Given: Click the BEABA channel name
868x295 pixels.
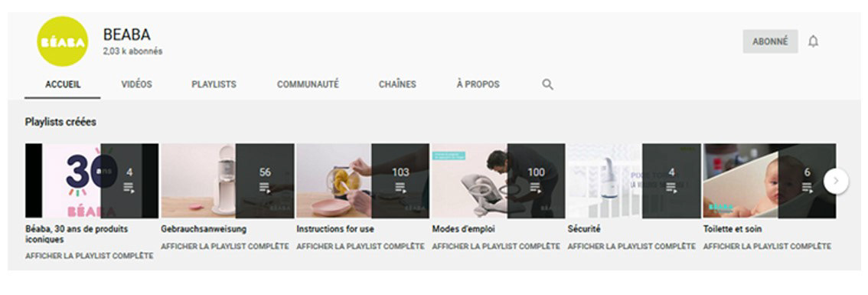Looking at the screenshot, I should click(x=127, y=34).
